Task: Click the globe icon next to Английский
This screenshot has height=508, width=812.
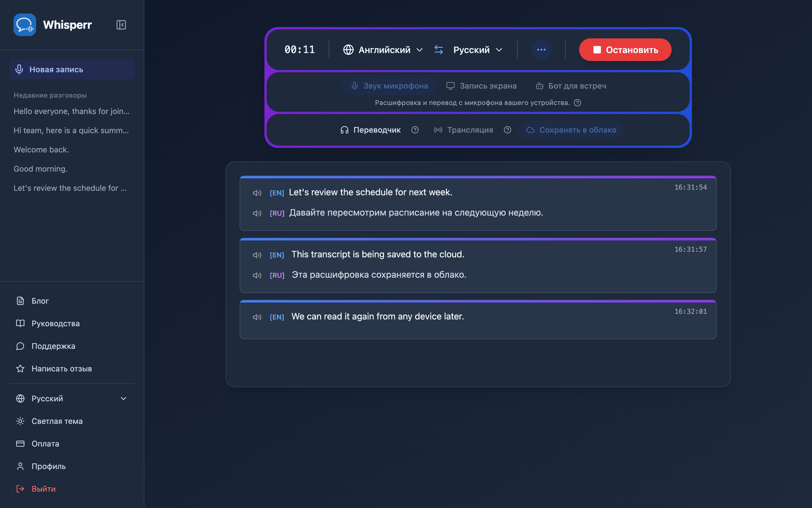Action: pyautogui.click(x=348, y=50)
